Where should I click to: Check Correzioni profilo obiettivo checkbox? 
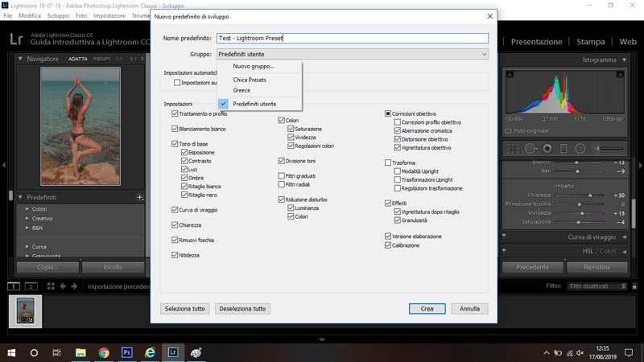[397, 122]
